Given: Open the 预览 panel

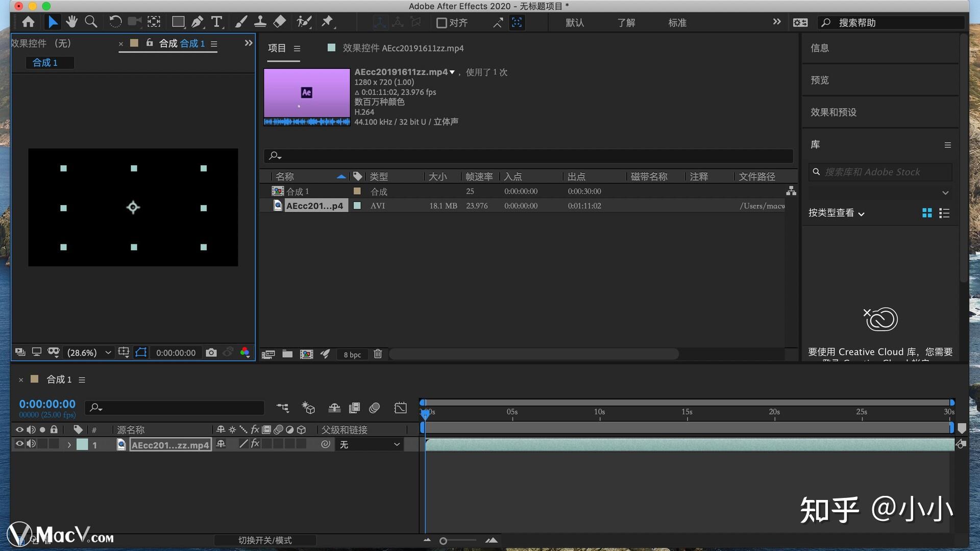Looking at the screenshot, I should coord(820,80).
